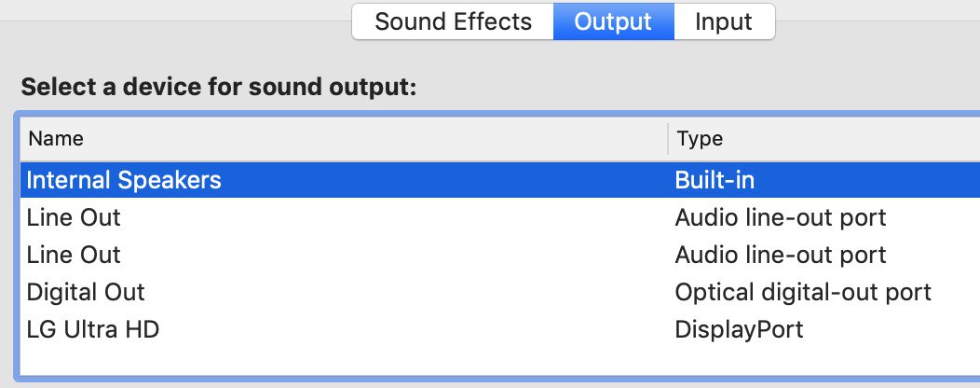
Task: Click the Optical digital-out port entry
Action: pyautogui.click(x=803, y=292)
